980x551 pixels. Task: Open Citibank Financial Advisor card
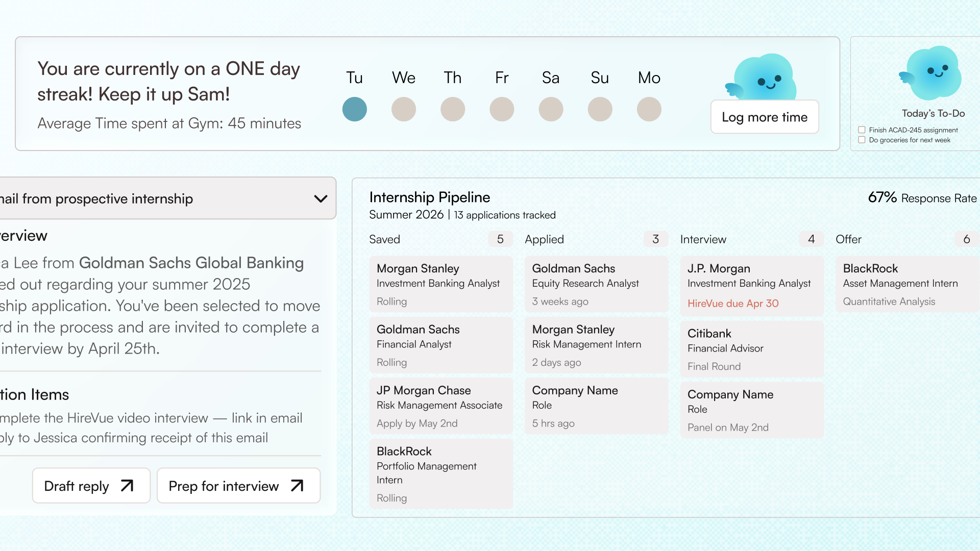(752, 349)
